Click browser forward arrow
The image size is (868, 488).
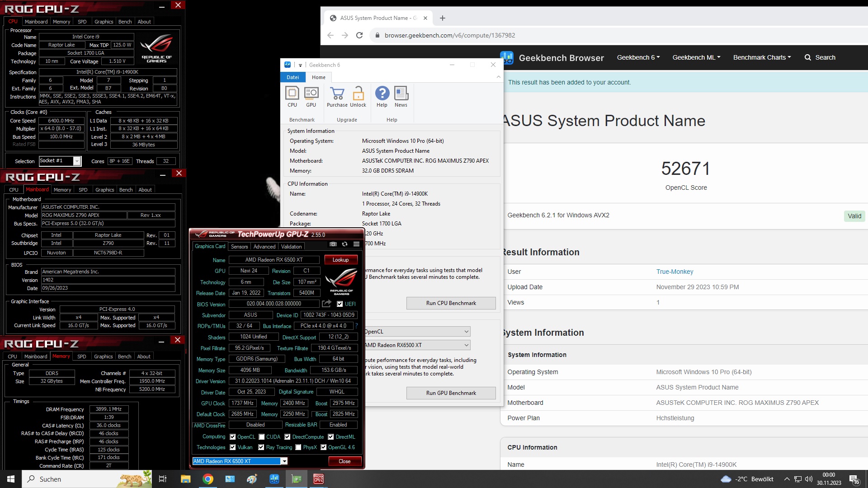(x=345, y=35)
